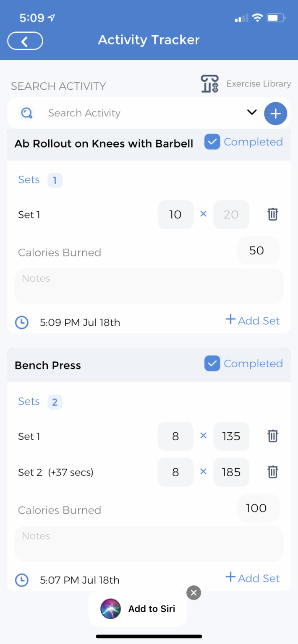Dismiss the Add to Siri popup
The height and width of the screenshot is (644, 298).
(193, 592)
